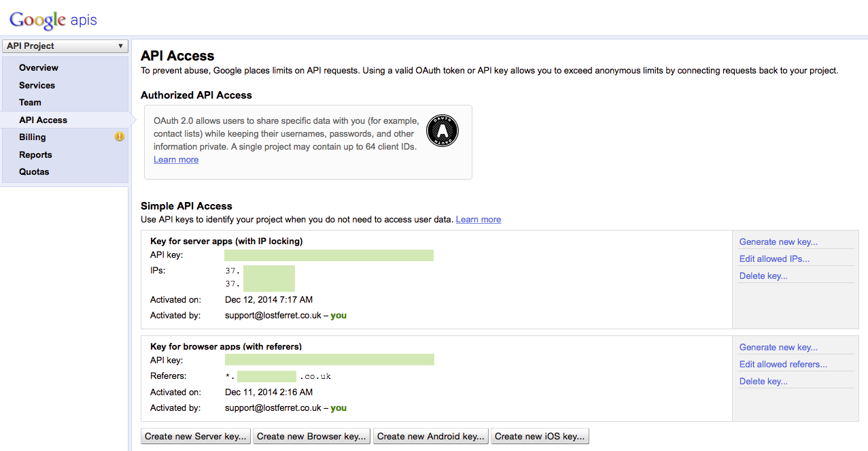Delete the server apps key
This screenshot has width=868, height=451.
(x=763, y=275)
